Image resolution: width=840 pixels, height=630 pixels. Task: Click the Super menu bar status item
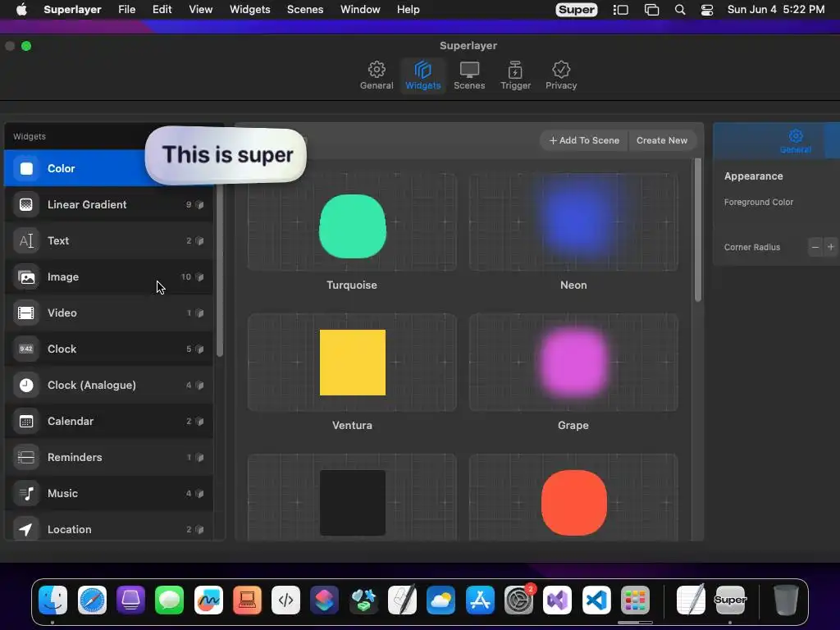click(577, 10)
